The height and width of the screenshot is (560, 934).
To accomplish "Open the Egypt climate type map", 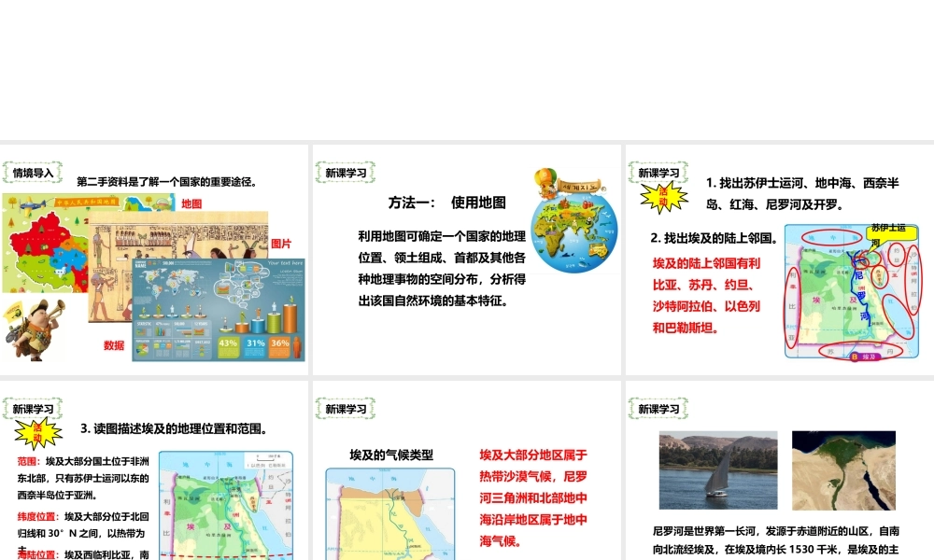I will coord(390,514).
